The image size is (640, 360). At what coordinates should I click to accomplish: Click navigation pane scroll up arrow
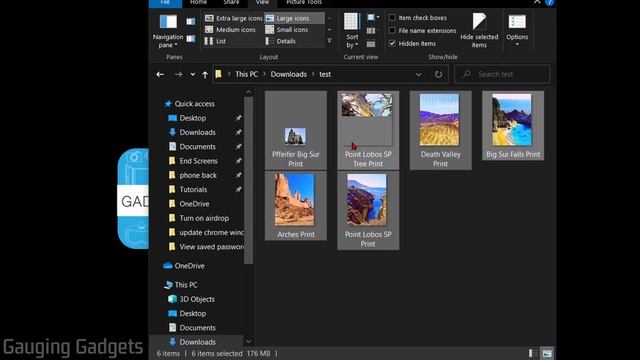pos(249,92)
